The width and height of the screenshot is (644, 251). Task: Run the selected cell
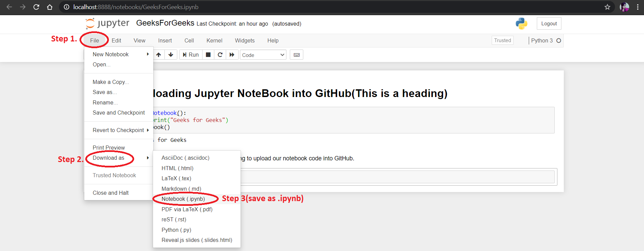click(x=191, y=55)
